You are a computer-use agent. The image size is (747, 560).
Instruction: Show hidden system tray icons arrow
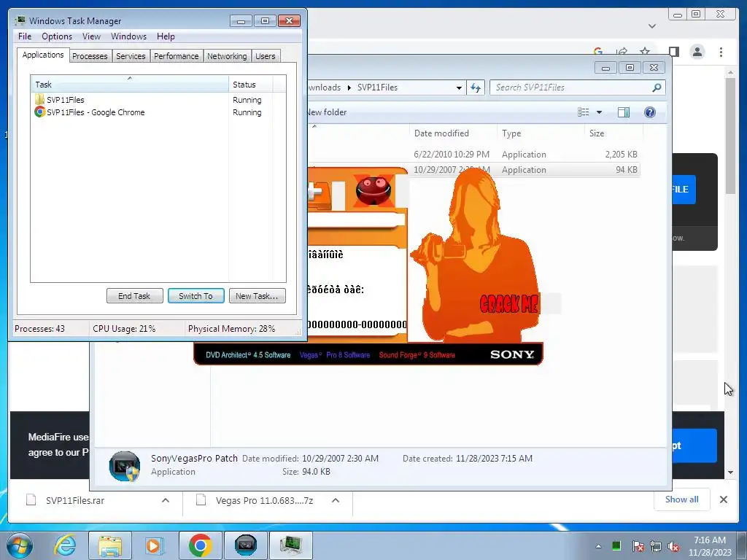598,546
